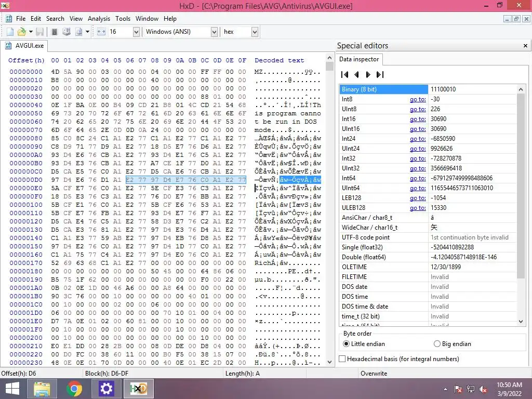Screen dimensions: 532x399
Task: Show hidden tray icons arrow
Action: [445, 389]
